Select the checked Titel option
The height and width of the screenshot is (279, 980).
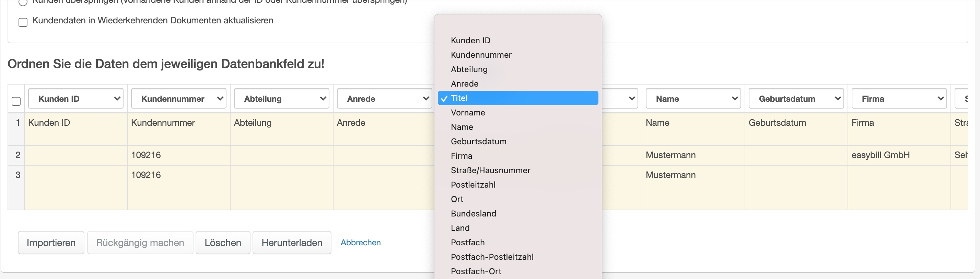click(518, 98)
